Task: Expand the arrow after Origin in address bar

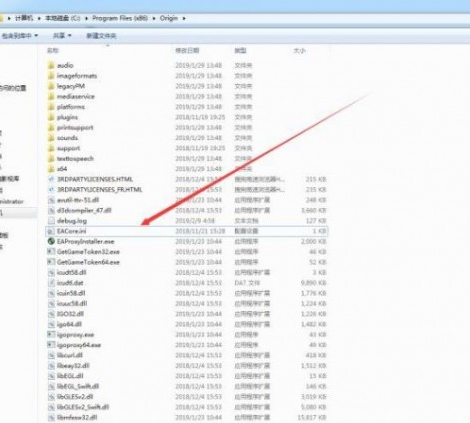Action: [184, 18]
